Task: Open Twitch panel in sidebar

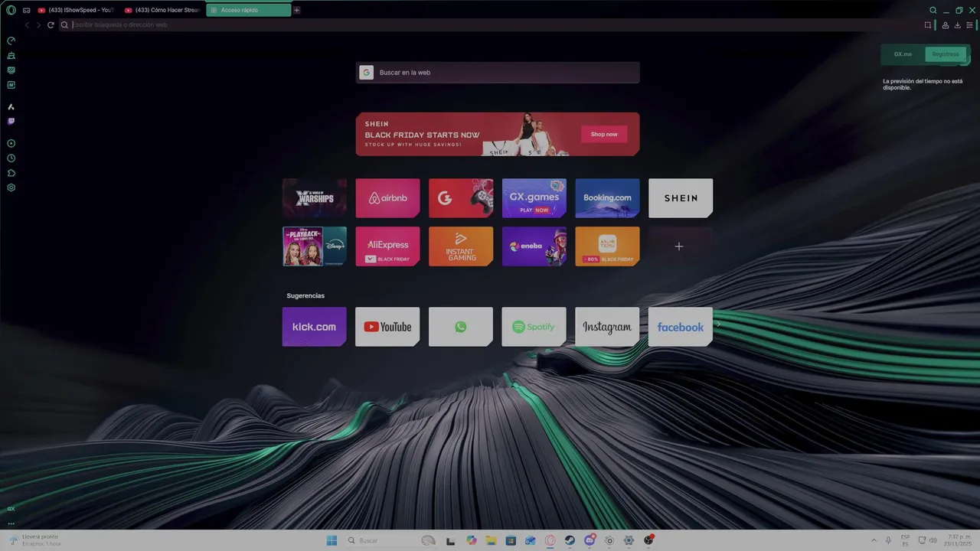Action: tap(11, 121)
